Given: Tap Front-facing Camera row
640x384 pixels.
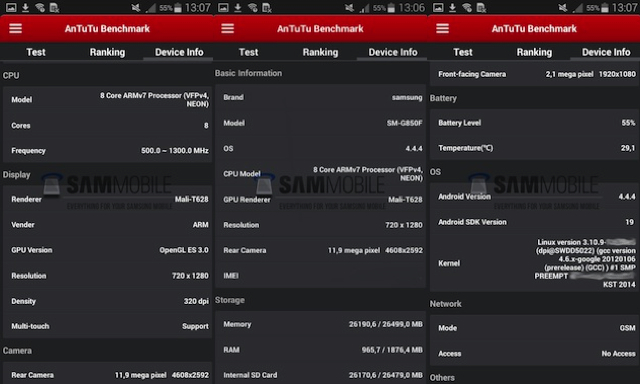Looking at the screenshot, I should [x=535, y=74].
